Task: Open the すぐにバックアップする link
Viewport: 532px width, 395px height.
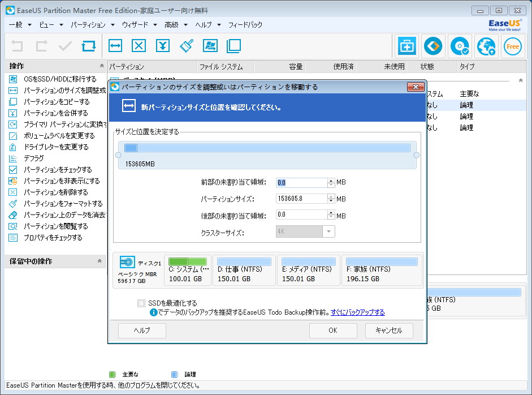Action: point(358,312)
